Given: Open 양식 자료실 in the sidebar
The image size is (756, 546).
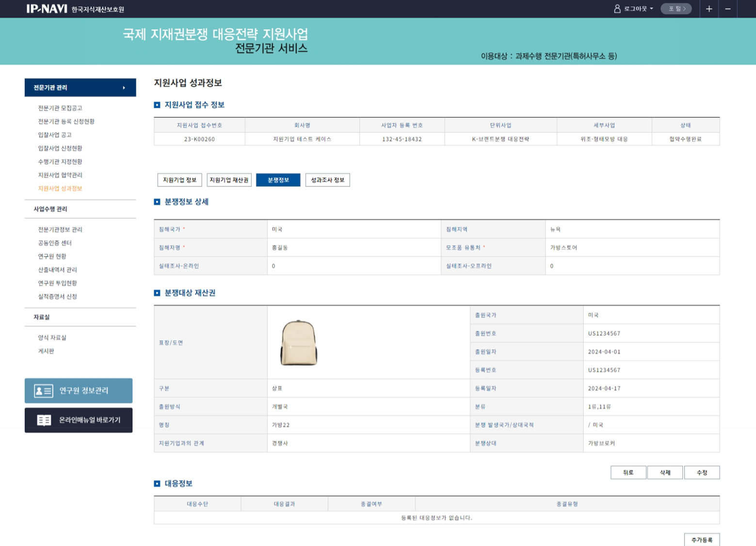Looking at the screenshot, I should [52, 337].
